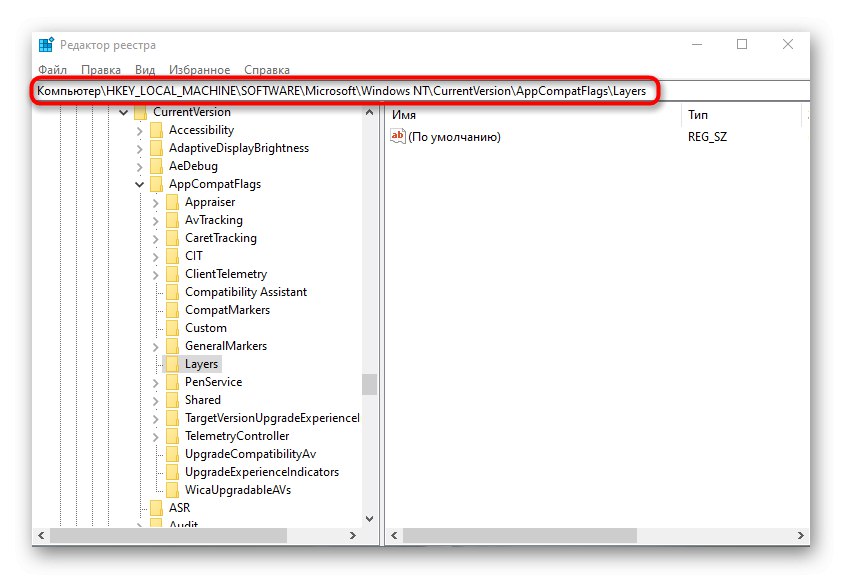Image resolution: width=842 pixels, height=579 pixels.
Task: Expand the GeneralMarkers key
Action: [156, 346]
